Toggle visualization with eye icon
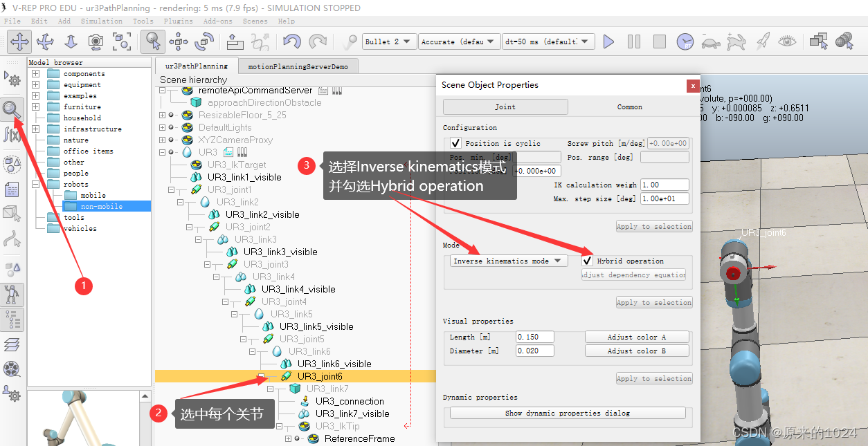 click(x=788, y=41)
